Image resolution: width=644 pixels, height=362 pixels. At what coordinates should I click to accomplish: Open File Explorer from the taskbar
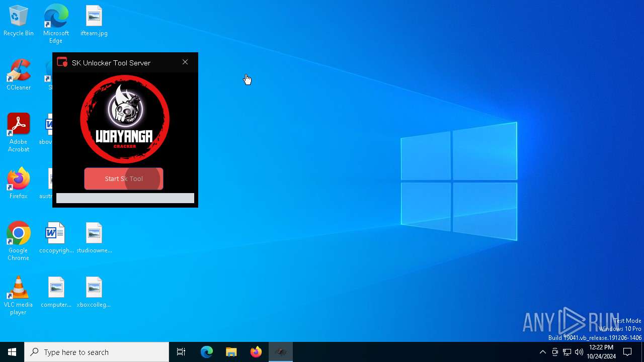click(x=231, y=352)
